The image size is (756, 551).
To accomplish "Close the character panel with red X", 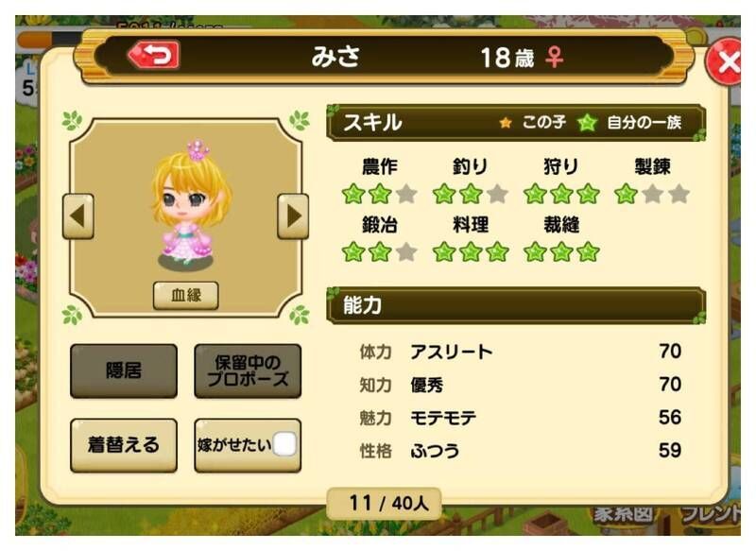I will coord(725,61).
